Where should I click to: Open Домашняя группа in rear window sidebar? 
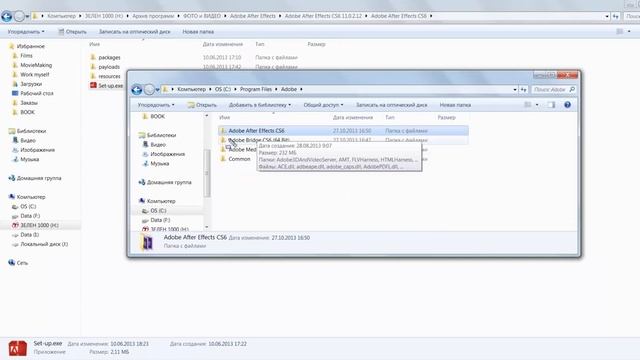point(39,178)
